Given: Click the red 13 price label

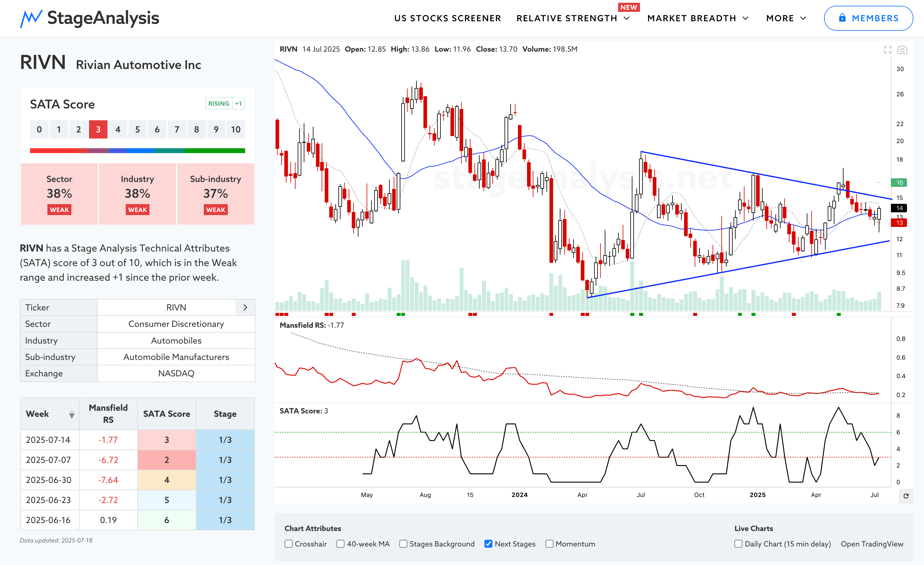Looking at the screenshot, I should pyautogui.click(x=899, y=223).
